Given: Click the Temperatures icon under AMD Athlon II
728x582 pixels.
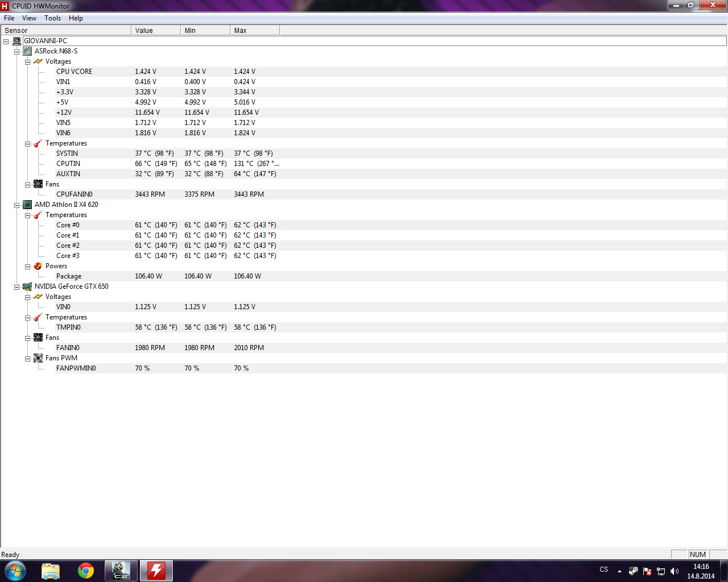Looking at the screenshot, I should click(x=38, y=215).
